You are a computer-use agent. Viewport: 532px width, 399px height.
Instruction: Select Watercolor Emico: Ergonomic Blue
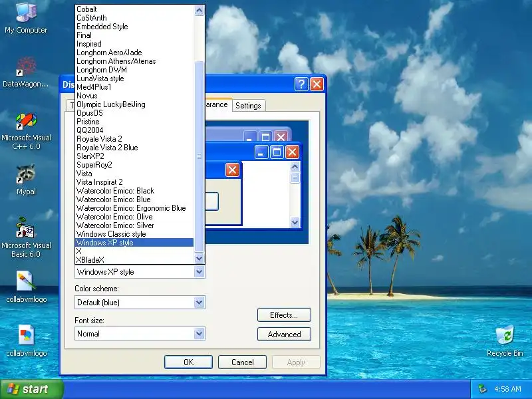134,208
